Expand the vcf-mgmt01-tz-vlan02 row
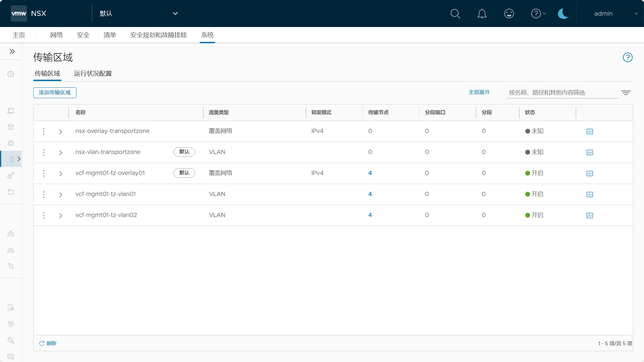644x362 pixels. click(61, 216)
